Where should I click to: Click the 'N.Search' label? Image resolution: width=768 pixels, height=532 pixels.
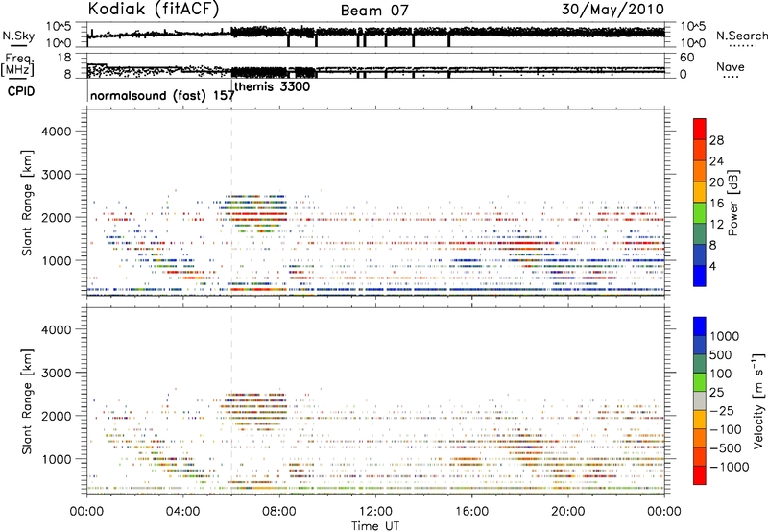pyautogui.click(x=741, y=36)
